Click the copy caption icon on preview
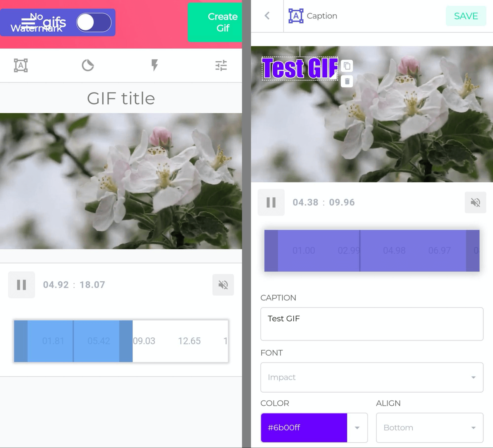 coord(347,66)
